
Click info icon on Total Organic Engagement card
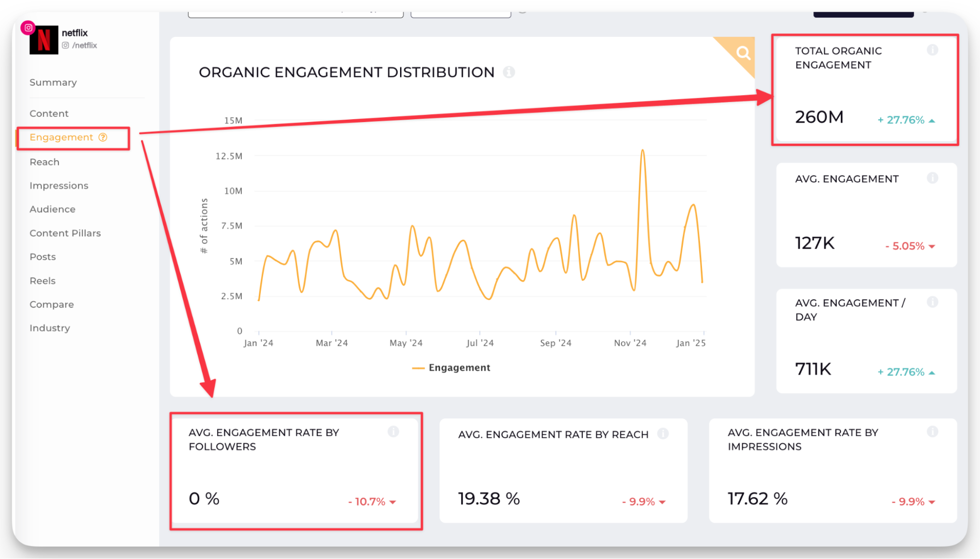coord(932,50)
